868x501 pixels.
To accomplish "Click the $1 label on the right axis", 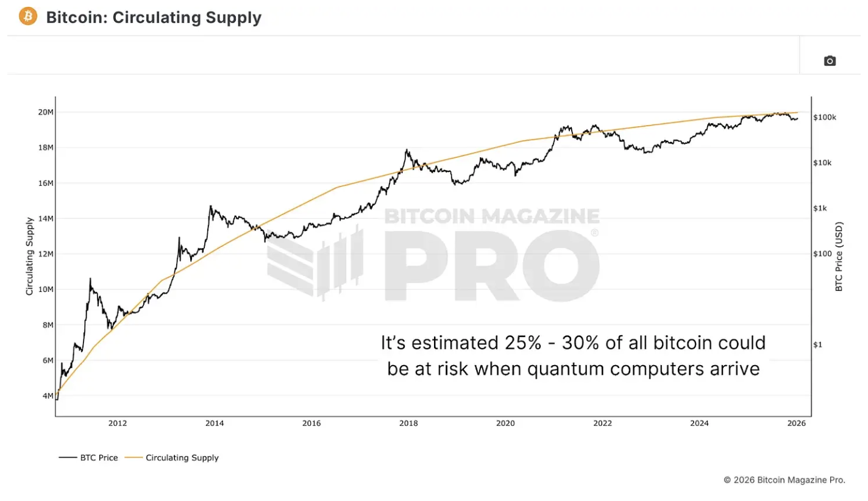I will (x=818, y=344).
